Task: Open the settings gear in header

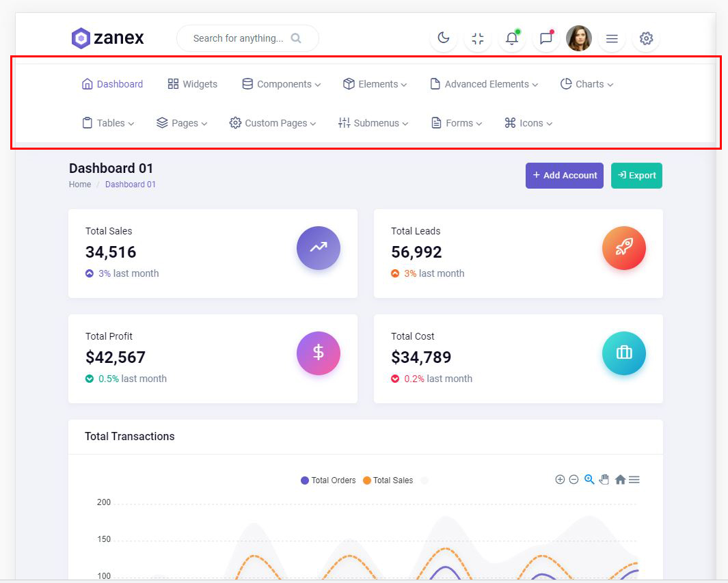Action: click(646, 38)
